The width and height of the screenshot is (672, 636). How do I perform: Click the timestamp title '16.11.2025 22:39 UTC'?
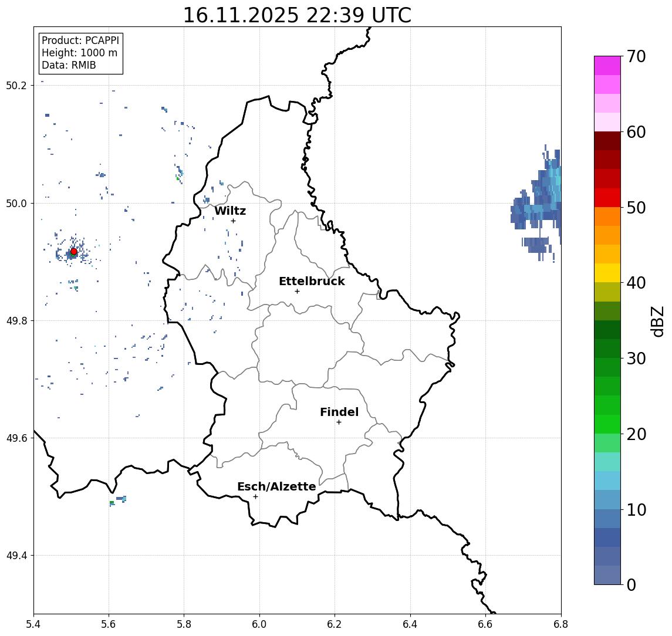(x=297, y=15)
